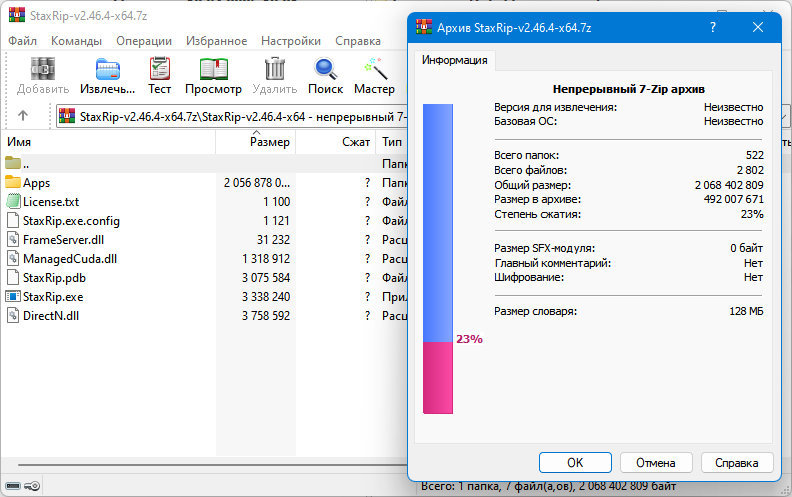This screenshot has width=792, height=497.
Task: Open the Избранное menu
Action: tap(216, 41)
